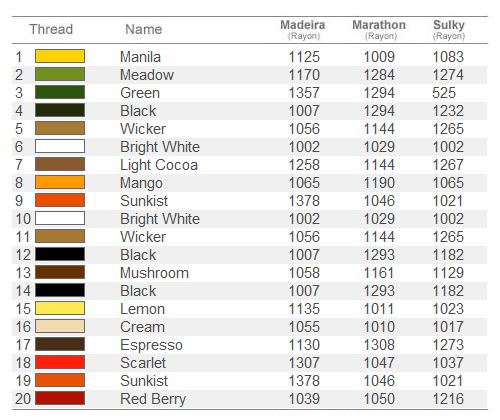
Task: Select the Lemon yellow swatch
Action: click(x=60, y=308)
